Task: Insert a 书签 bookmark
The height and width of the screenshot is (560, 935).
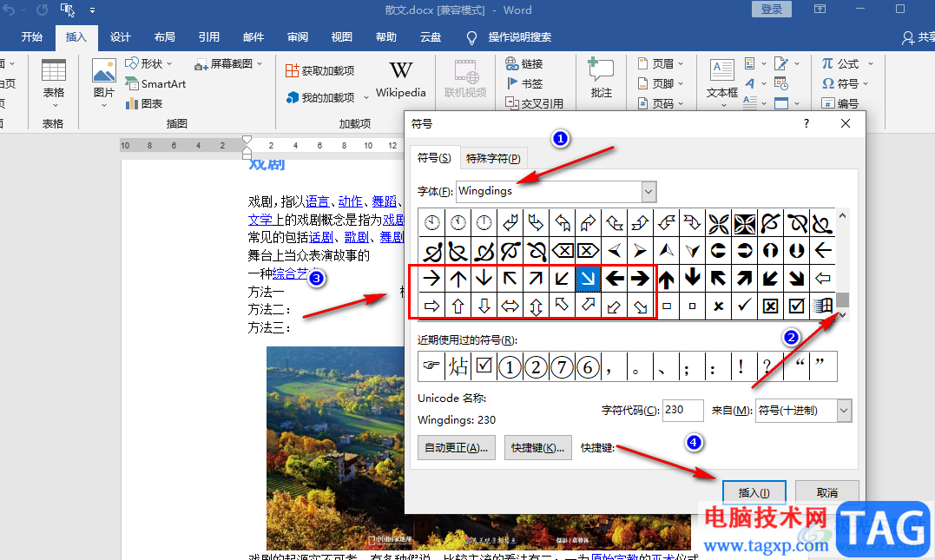Action: click(x=524, y=83)
